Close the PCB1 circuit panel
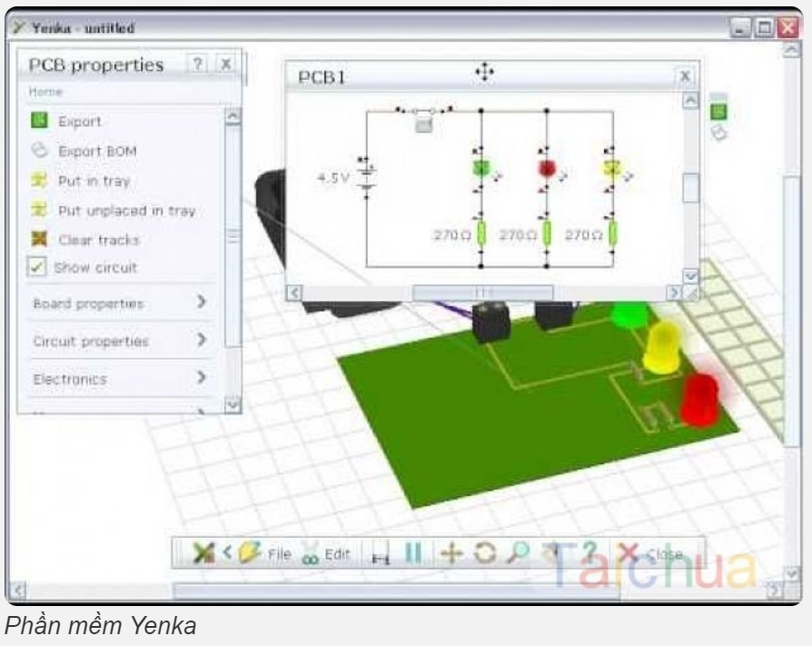The height and width of the screenshot is (646, 812). (685, 77)
